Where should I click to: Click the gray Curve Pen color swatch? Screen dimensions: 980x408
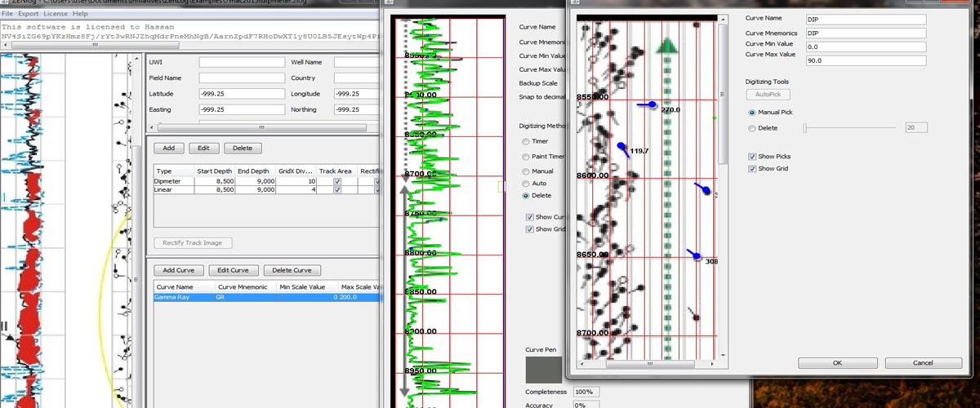click(543, 369)
